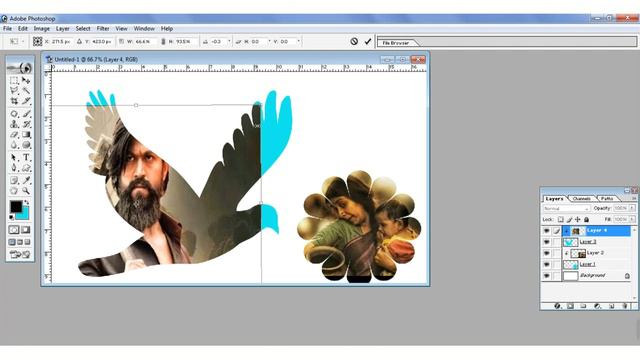
Task: Open the Filter menu
Action: click(102, 29)
